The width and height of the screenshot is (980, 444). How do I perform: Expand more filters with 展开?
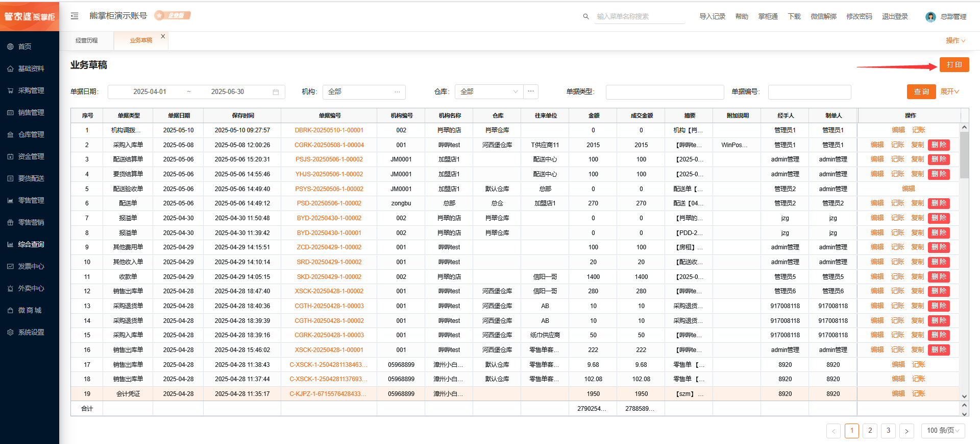coord(949,92)
